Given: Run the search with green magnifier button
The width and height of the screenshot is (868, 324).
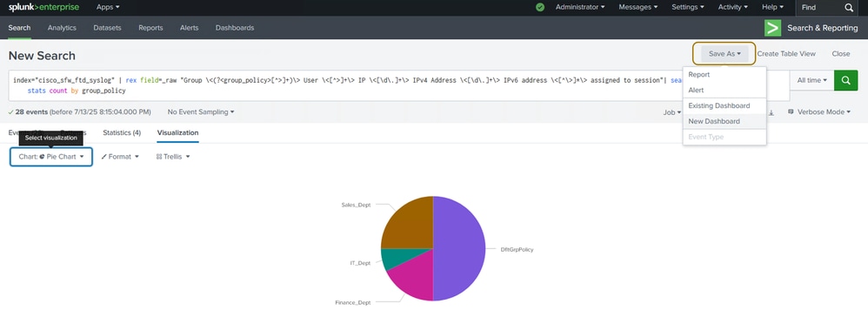Looking at the screenshot, I should coord(846,80).
